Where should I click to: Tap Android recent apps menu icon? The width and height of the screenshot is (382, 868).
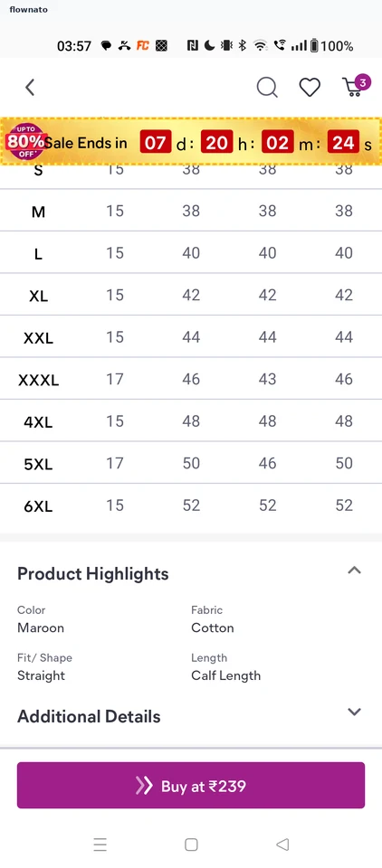100,844
